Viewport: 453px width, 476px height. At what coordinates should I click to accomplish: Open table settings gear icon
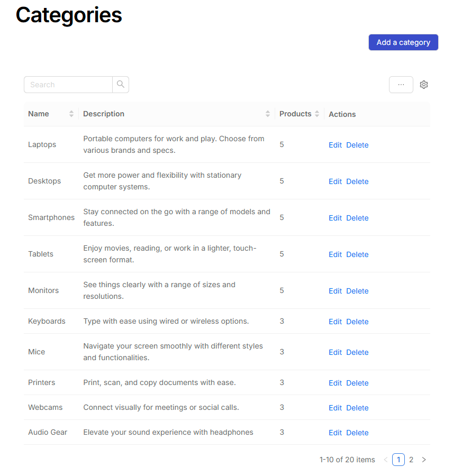click(423, 85)
